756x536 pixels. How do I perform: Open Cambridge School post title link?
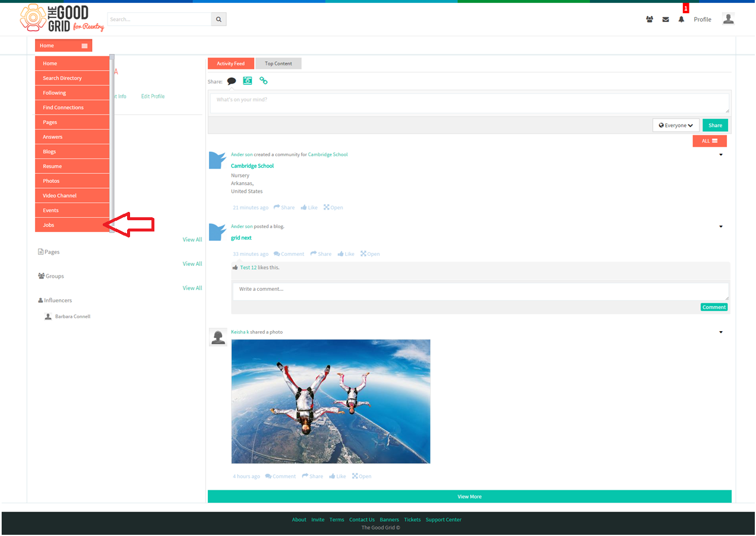pos(252,166)
